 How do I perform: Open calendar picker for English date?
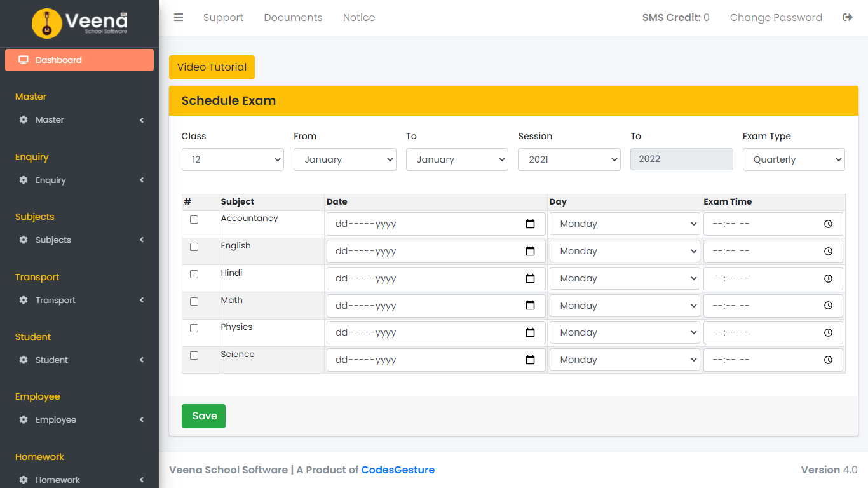click(531, 251)
